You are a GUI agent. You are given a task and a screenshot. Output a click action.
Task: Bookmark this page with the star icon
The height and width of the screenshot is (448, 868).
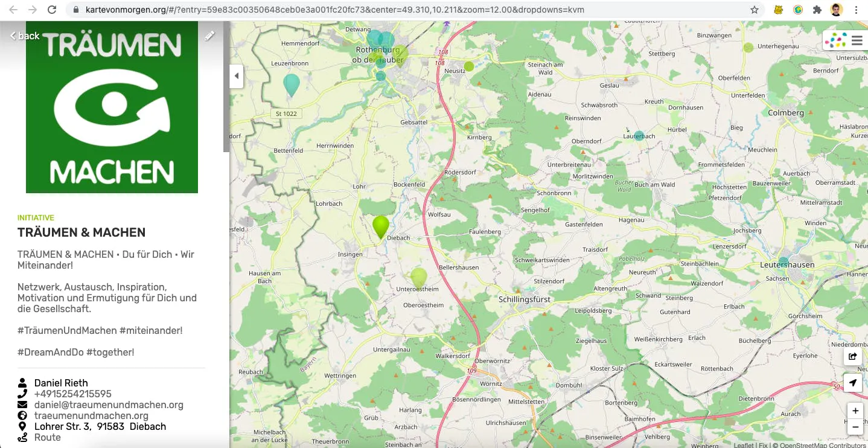pos(755,10)
